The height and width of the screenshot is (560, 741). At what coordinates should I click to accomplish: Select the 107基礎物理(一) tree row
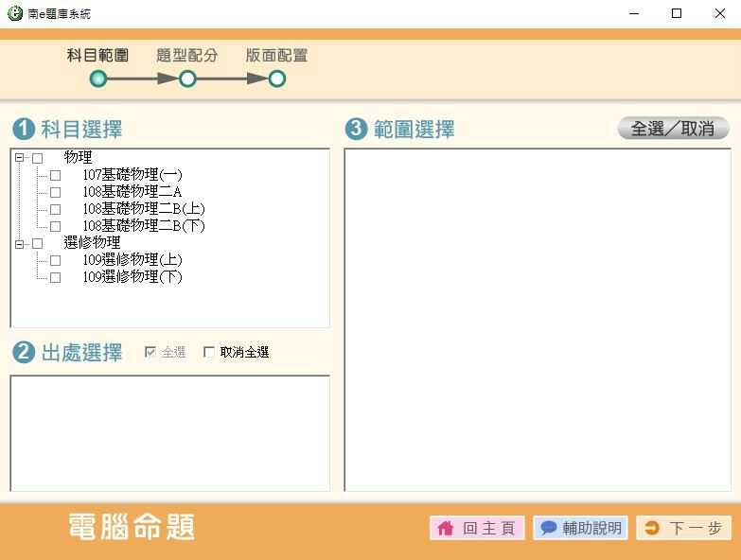click(x=132, y=175)
